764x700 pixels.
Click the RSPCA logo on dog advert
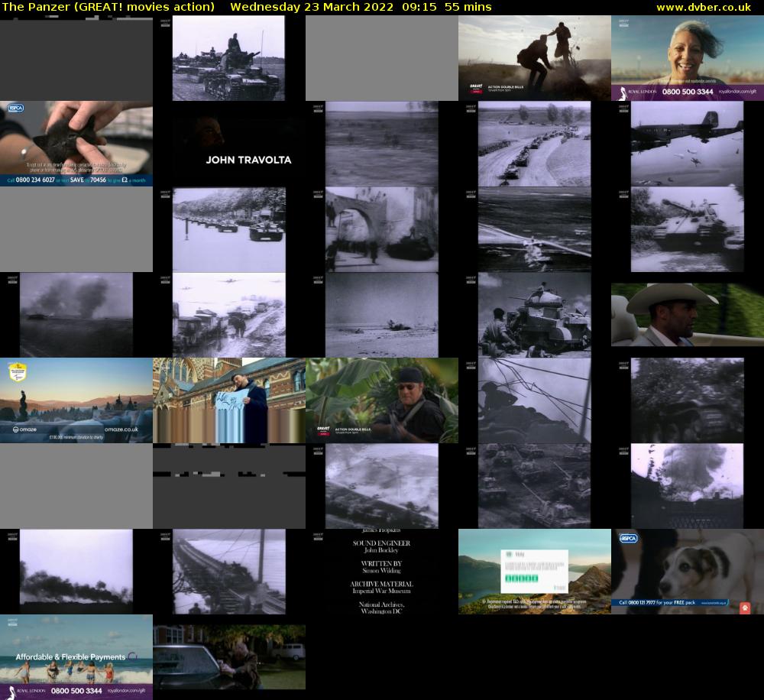coord(628,538)
